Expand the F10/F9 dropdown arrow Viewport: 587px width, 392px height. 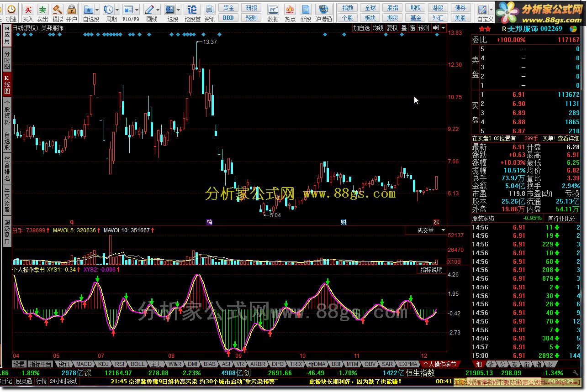pyautogui.click(x=137, y=9)
